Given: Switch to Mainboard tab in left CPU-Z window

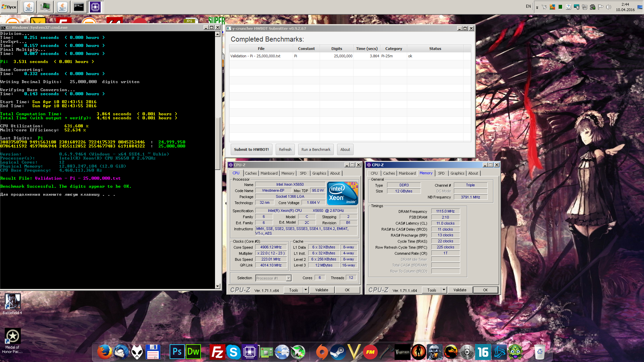Looking at the screenshot, I should [x=269, y=173].
